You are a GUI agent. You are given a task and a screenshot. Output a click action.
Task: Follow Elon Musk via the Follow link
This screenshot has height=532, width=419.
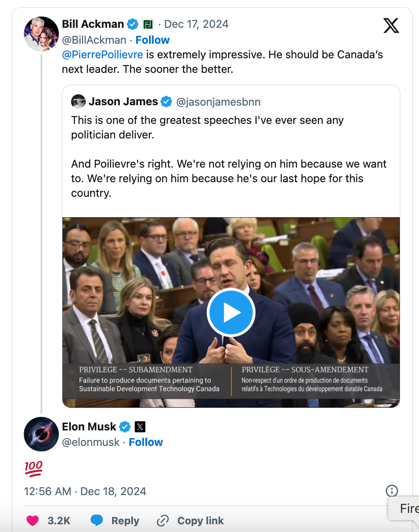[x=146, y=442]
